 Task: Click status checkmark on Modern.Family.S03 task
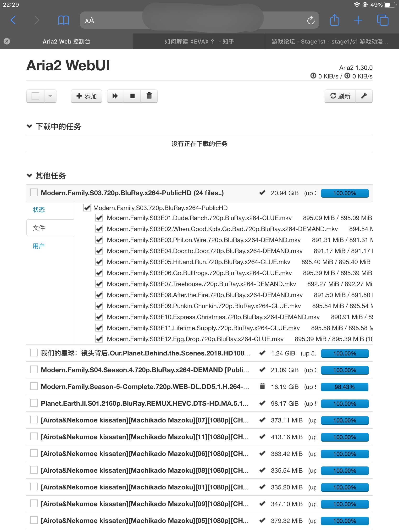[x=262, y=193]
